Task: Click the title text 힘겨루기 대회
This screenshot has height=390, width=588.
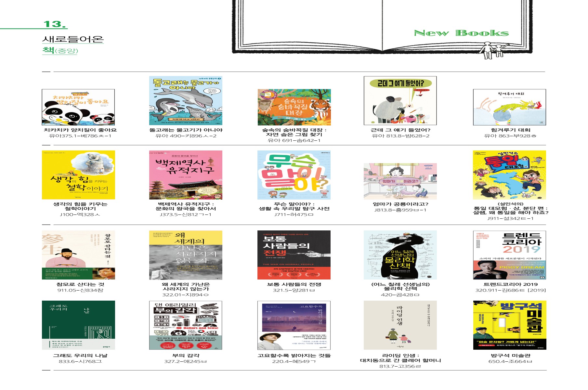Action: click(510, 130)
